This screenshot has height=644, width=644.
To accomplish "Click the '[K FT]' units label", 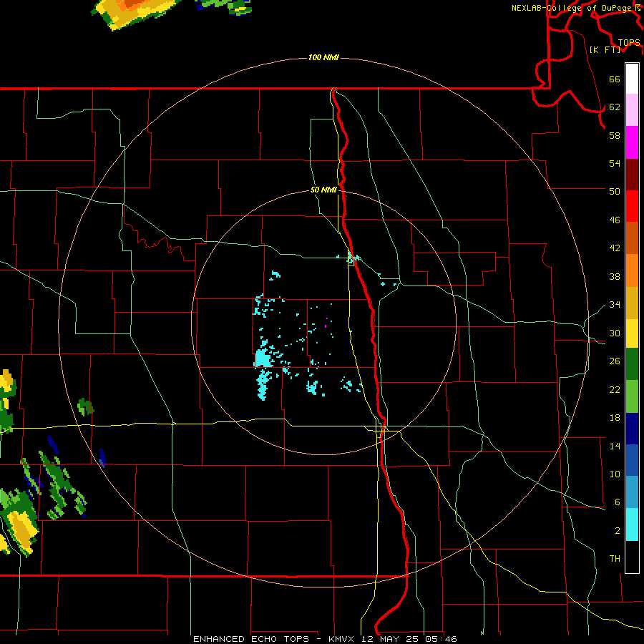I will click(x=605, y=49).
